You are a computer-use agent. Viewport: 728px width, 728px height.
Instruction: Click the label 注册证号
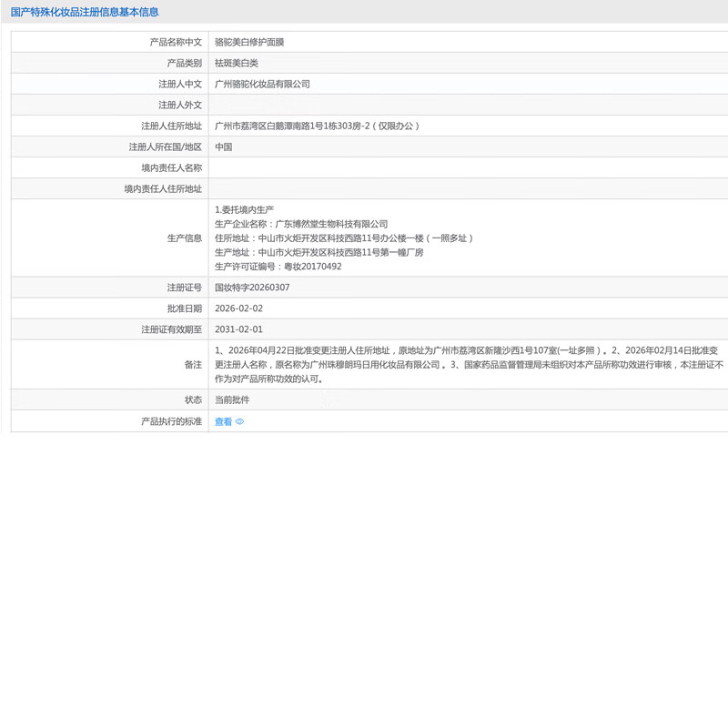(x=185, y=288)
